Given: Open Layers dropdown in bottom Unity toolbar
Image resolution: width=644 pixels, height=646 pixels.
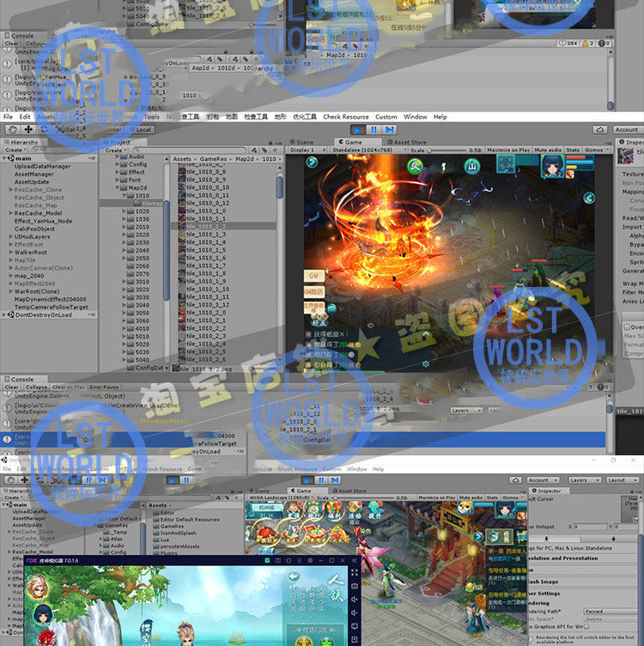Looking at the screenshot, I should tap(585, 480).
